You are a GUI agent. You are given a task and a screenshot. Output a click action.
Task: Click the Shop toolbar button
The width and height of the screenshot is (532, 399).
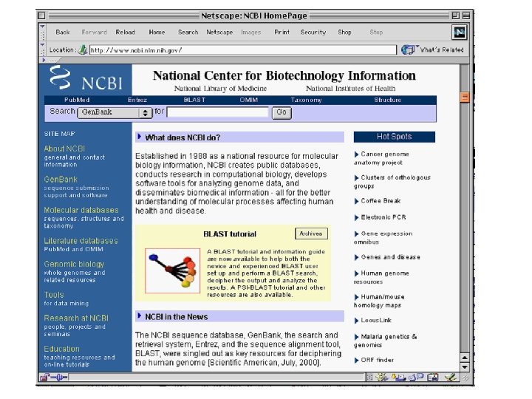pos(344,33)
